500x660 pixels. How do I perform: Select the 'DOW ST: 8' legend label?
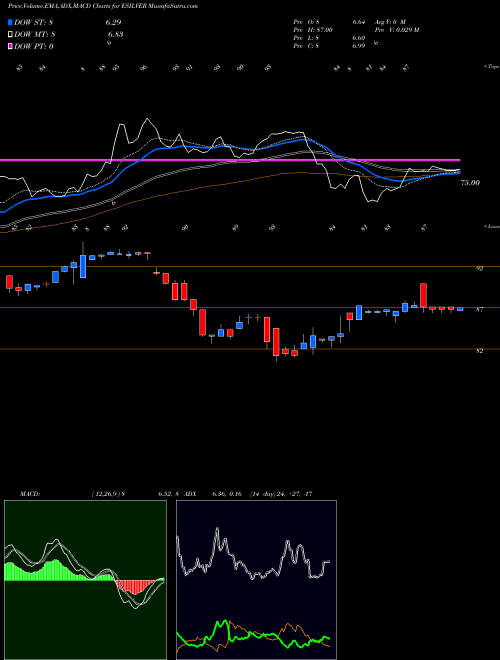[34, 22]
